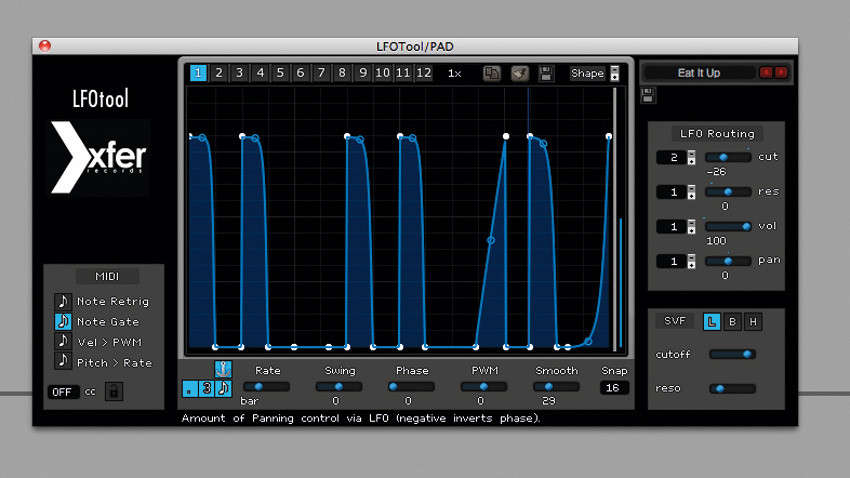The height and width of the screenshot is (478, 850).
Task: Close the LFOTool/PAD window with red button
Action: pyautogui.click(x=45, y=46)
